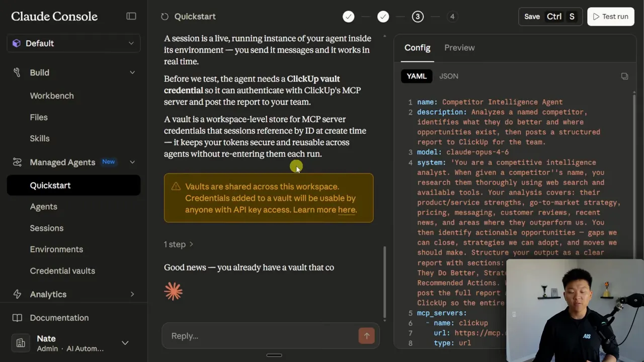
Task: Open Quickstart in the sidebar
Action: (x=73, y=186)
